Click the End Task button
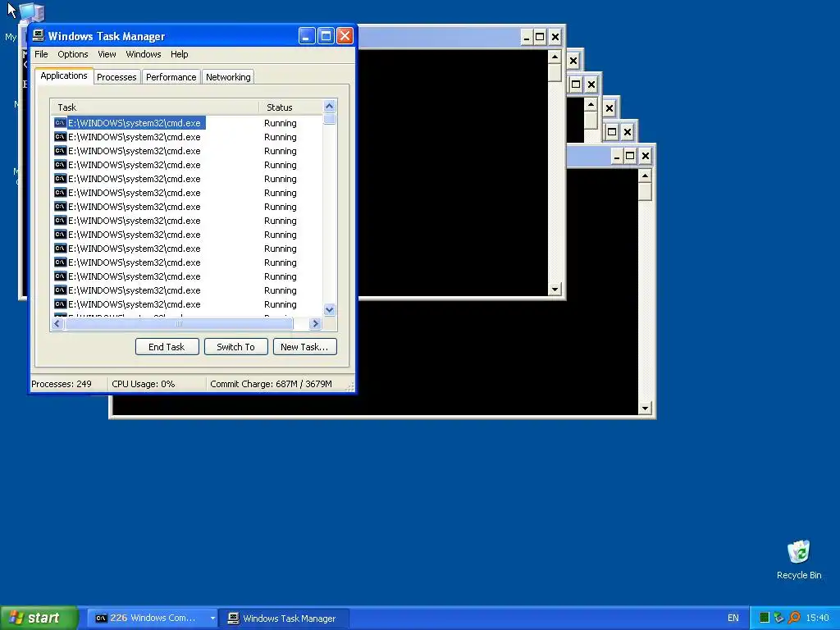Image resolution: width=840 pixels, height=630 pixels. pos(167,347)
